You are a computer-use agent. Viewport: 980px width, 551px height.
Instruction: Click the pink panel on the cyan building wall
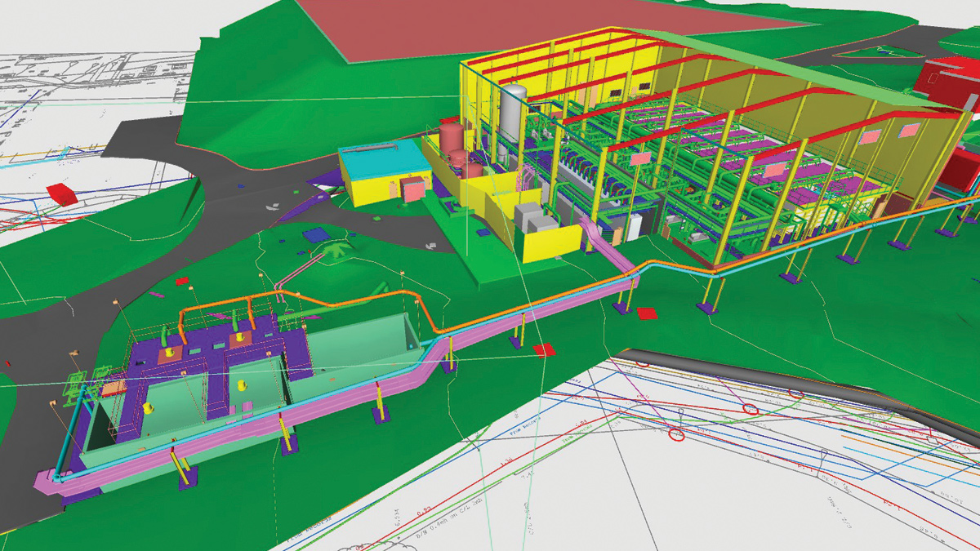[x=414, y=188]
